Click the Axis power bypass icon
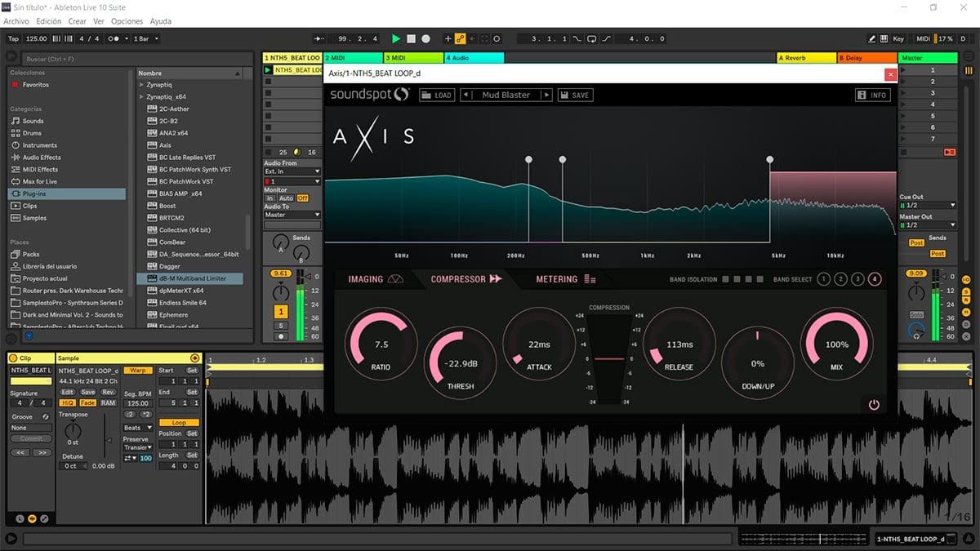 click(874, 404)
